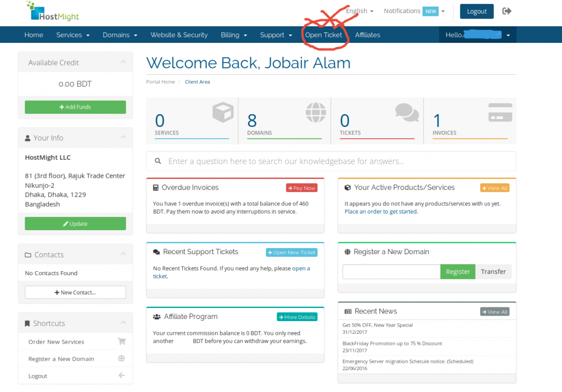This screenshot has height=392, width=562.
Task: Click View All on Recent News
Action: click(494, 312)
